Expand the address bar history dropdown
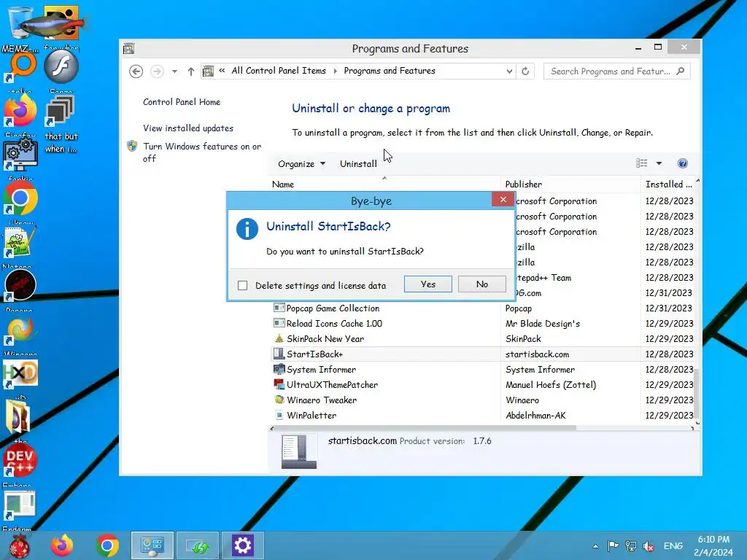This screenshot has width=747, height=560. 509,71
